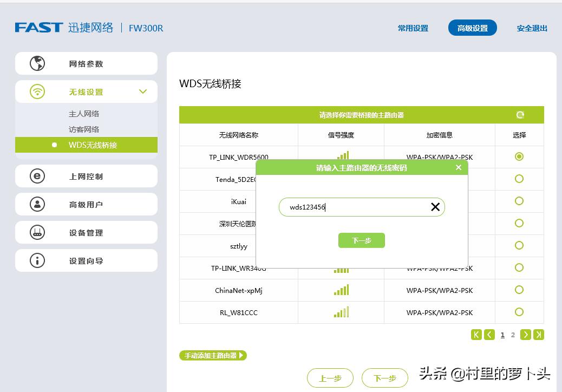This screenshot has height=392, width=562.
Task: Click the router icon beside 设备管理
Action: pos(35,232)
